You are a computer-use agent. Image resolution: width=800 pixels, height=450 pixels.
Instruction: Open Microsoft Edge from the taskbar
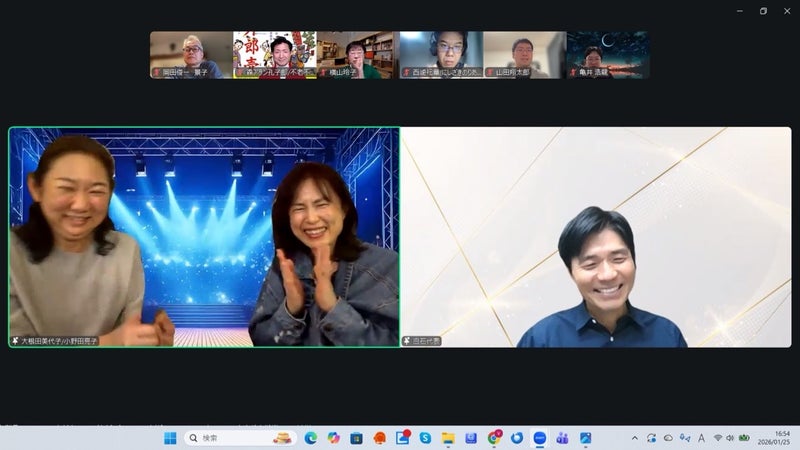pyautogui.click(x=311, y=438)
